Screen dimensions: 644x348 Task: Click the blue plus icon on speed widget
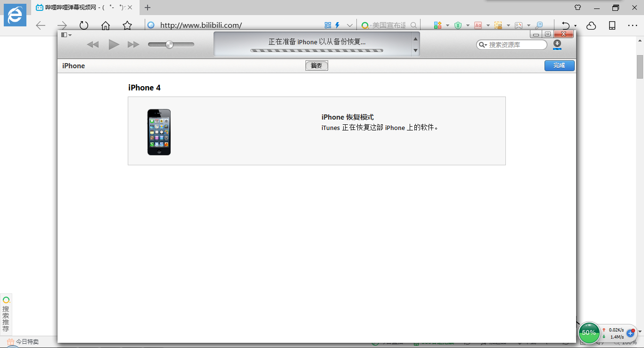pyautogui.click(x=630, y=333)
